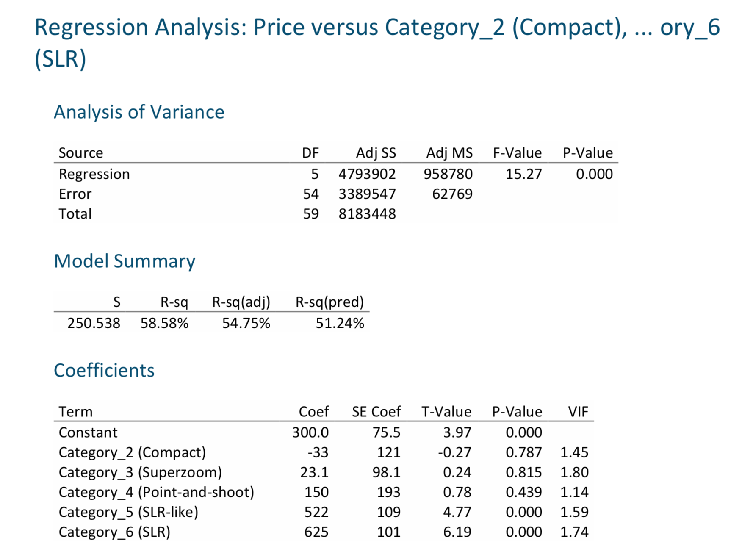Click the Error row's Adj MS value 62769

pos(452,194)
